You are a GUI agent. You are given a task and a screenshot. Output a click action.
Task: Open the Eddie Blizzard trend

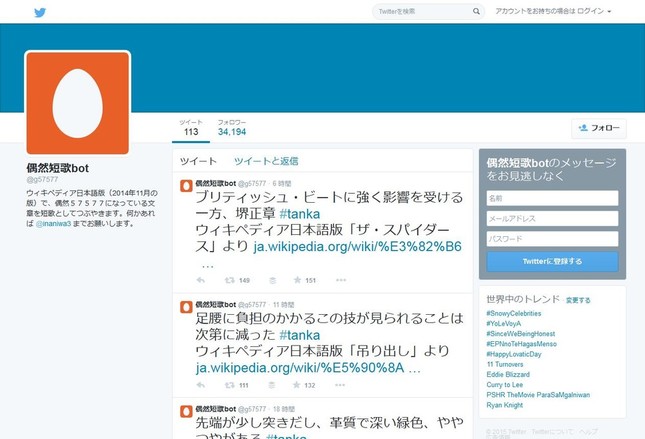click(x=508, y=375)
